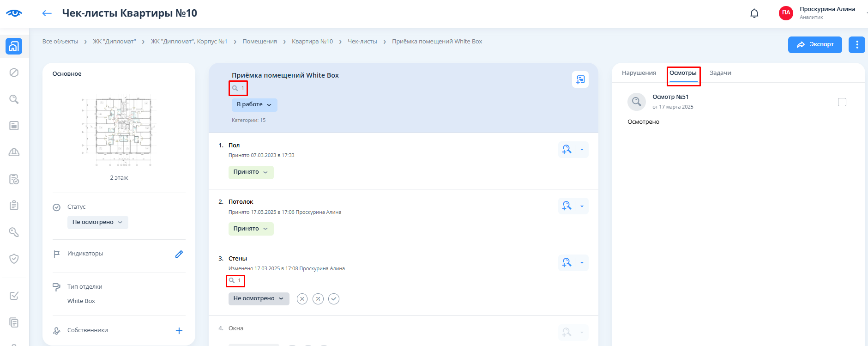Switch to the Задачи tab
Image resolution: width=868 pixels, height=346 pixels.
(720, 73)
